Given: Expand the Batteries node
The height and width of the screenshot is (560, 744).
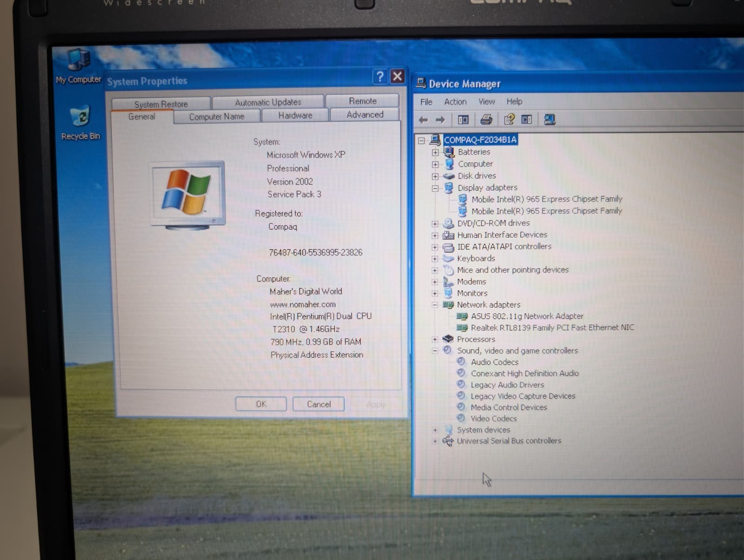Looking at the screenshot, I should 435,153.
